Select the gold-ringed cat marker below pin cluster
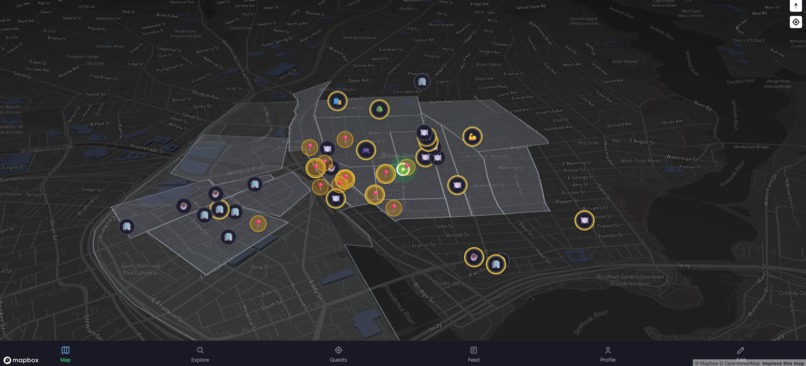The width and height of the screenshot is (806, 366). click(336, 198)
